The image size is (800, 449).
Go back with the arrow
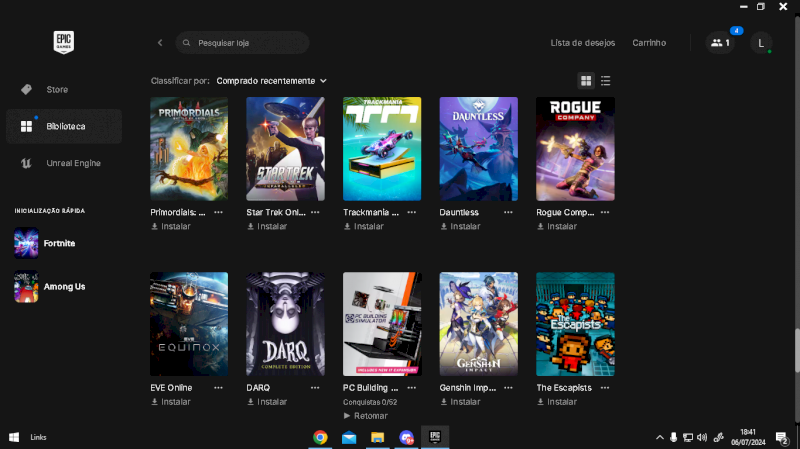pyautogui.click(x=160, y=43)
